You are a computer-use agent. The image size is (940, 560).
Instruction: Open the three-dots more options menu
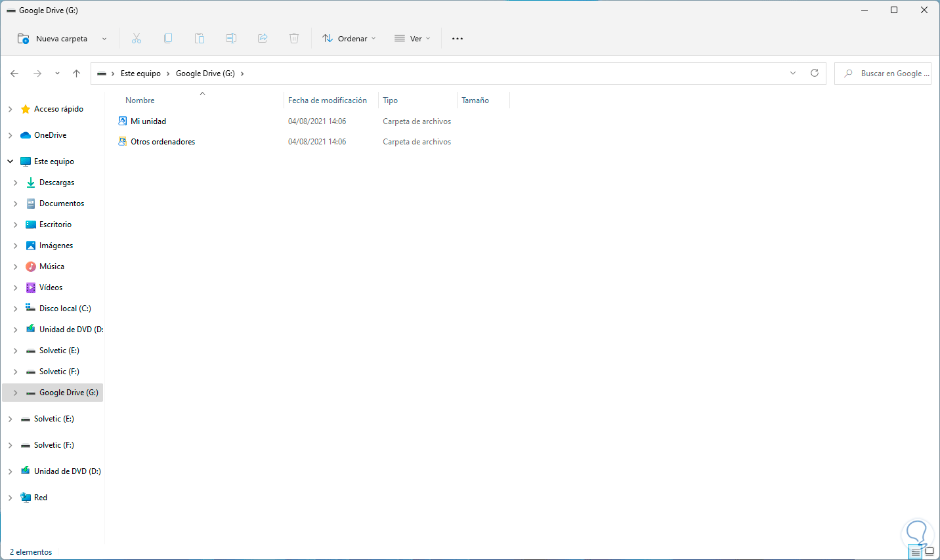pyautogui.click(x=458, y=39)
